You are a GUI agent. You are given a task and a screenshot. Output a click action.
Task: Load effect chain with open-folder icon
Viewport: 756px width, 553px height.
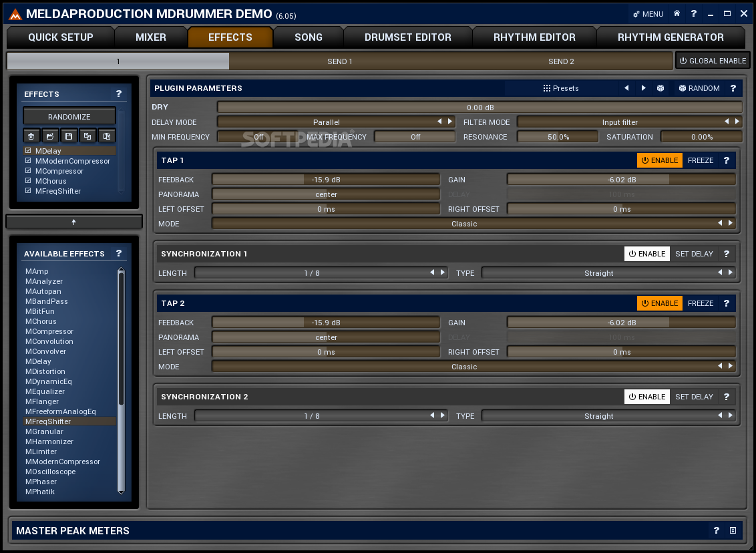pyautogui.click(x=50, y=136)
